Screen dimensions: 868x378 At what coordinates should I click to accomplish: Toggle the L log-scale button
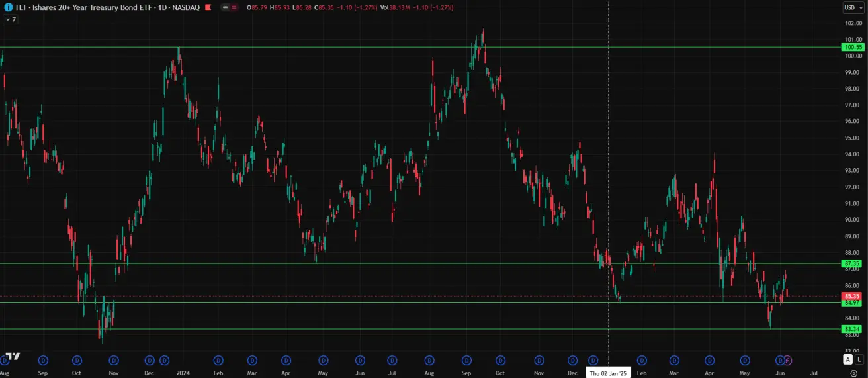(859, 359)
